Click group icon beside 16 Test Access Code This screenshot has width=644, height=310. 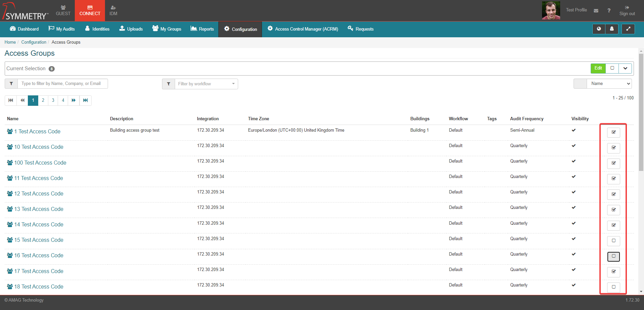pyautogui.click(x=10, y=255)
